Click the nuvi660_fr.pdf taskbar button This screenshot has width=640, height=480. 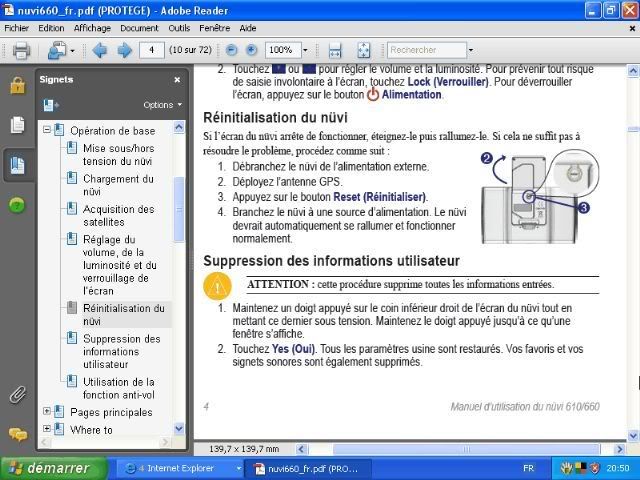(x=308, y=469)
